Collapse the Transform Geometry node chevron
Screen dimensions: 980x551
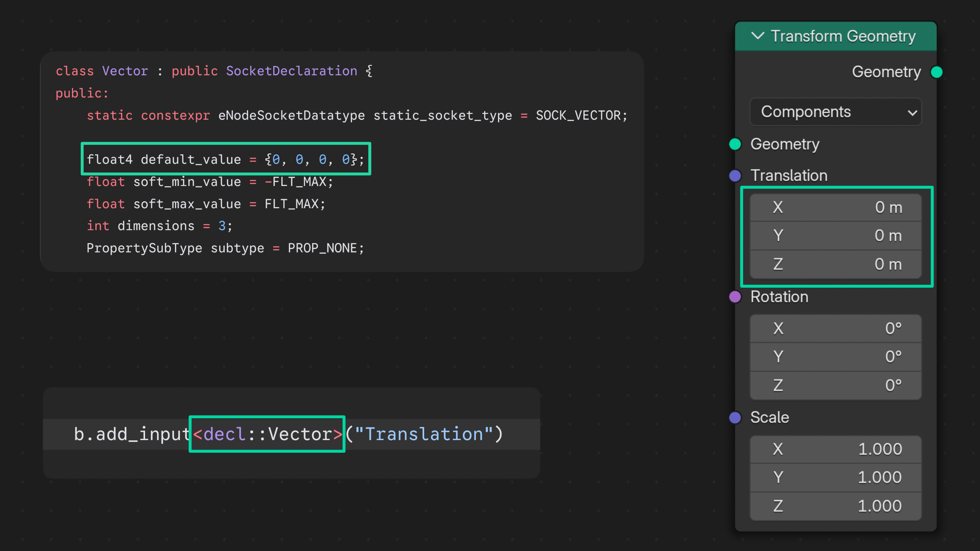(758, 36)
